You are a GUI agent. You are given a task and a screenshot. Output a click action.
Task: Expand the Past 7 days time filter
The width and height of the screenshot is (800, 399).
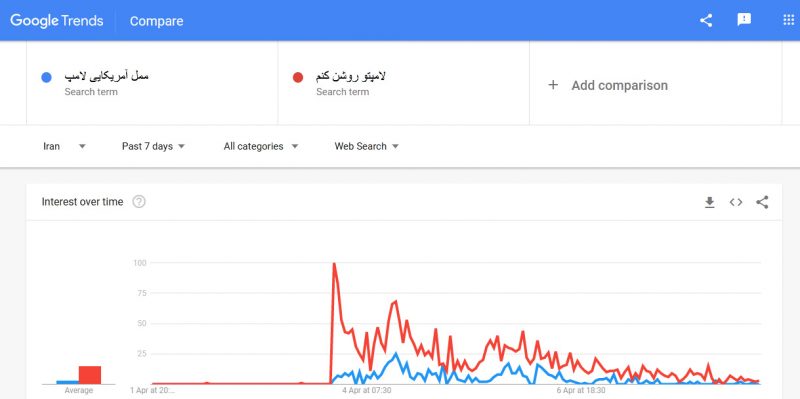pos(154,146)
